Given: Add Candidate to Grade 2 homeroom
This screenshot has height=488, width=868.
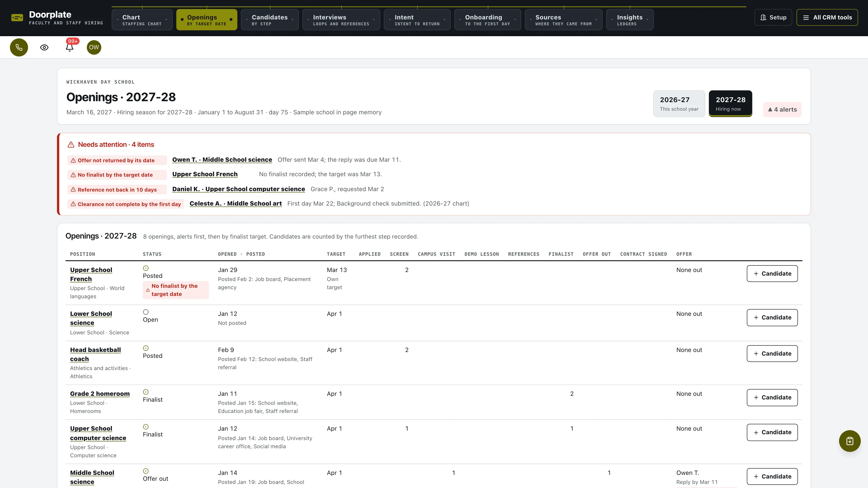Looking at the screenshot, I should pyautogui.click(x=772, y=397).
